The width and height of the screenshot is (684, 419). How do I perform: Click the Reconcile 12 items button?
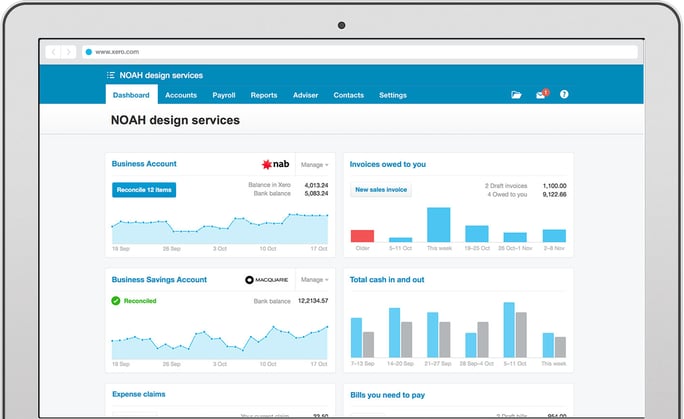144,190
